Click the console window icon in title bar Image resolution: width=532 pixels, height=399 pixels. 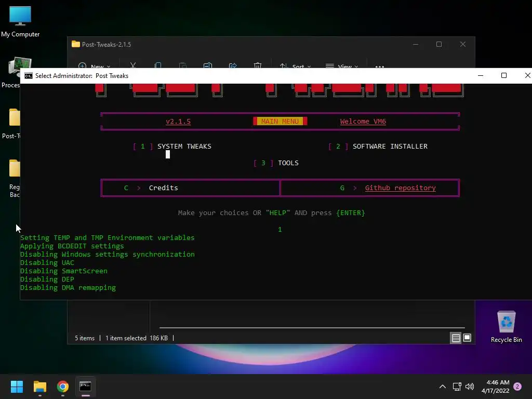coord(29,76)
